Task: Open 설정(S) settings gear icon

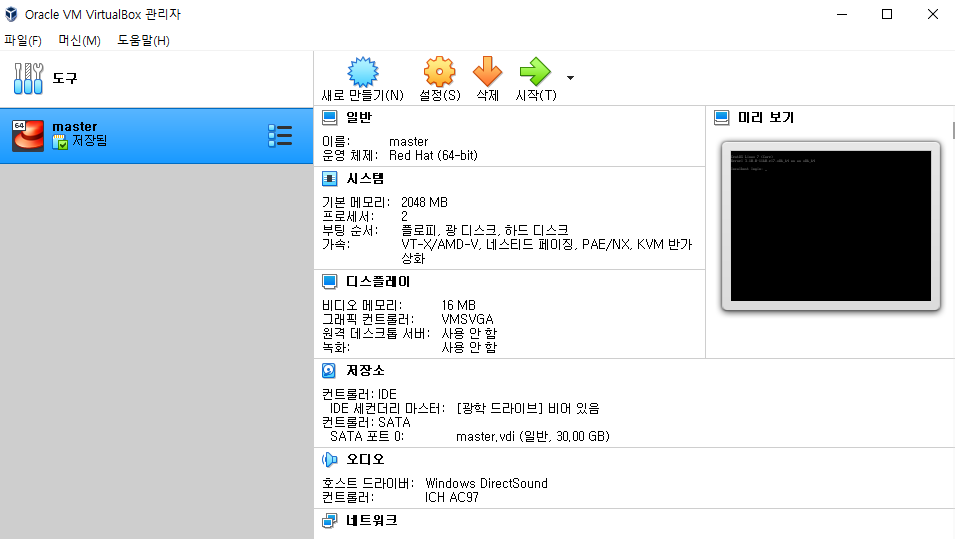Action: click(439, 72)
